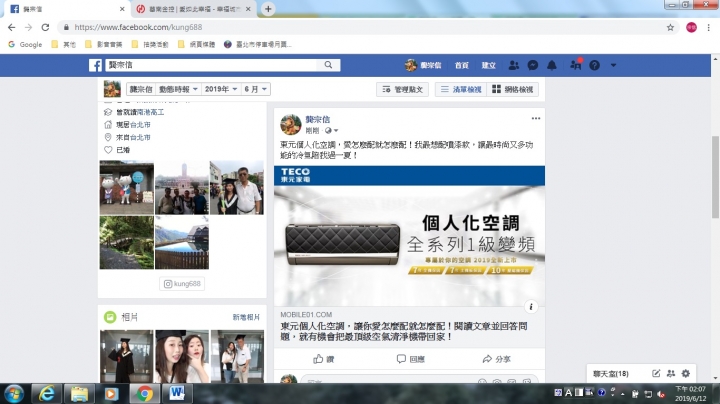Open the account menu arrow in Facebook bar

click(x=613, y=65)
